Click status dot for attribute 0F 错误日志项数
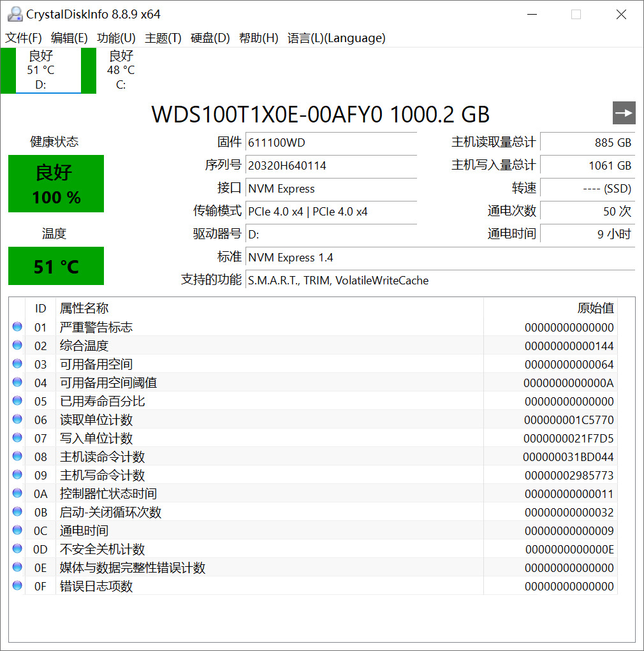 (x=17, y=585)
